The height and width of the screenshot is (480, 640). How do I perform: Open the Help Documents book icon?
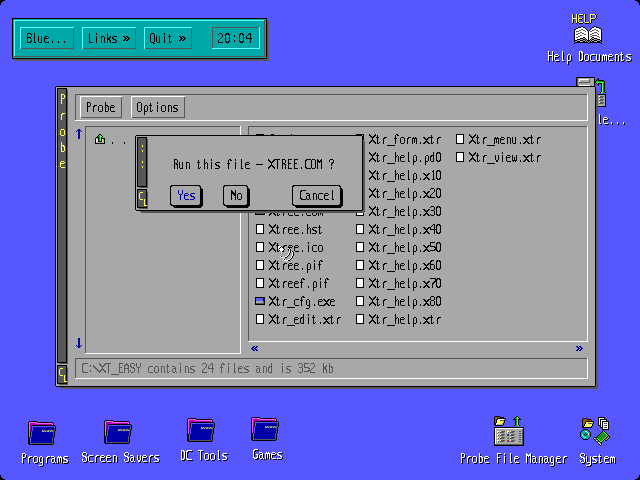[588, 35]
